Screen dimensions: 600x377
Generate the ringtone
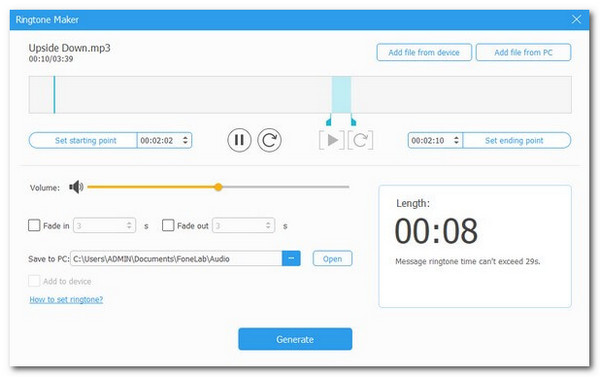[x=295, y=339]
